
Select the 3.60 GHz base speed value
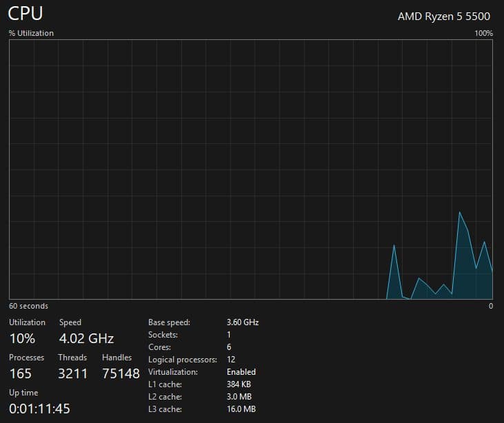tap(243, 322)
